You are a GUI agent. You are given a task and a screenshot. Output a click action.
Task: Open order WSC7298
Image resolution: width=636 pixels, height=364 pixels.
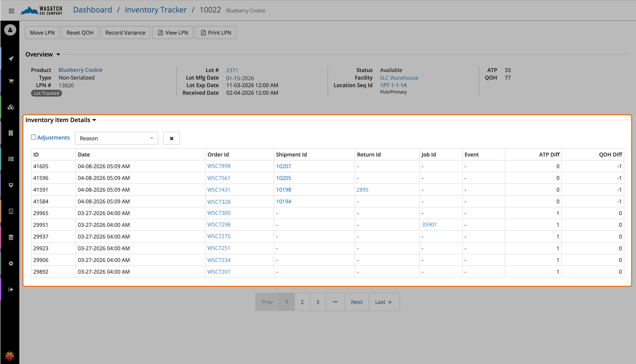point(219,225)
